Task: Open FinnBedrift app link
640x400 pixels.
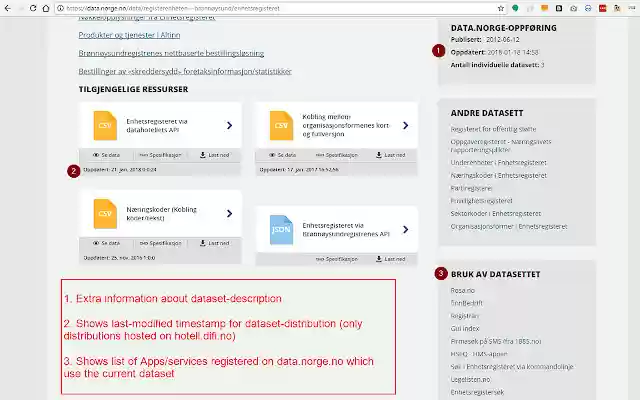Action: [467, 303]
